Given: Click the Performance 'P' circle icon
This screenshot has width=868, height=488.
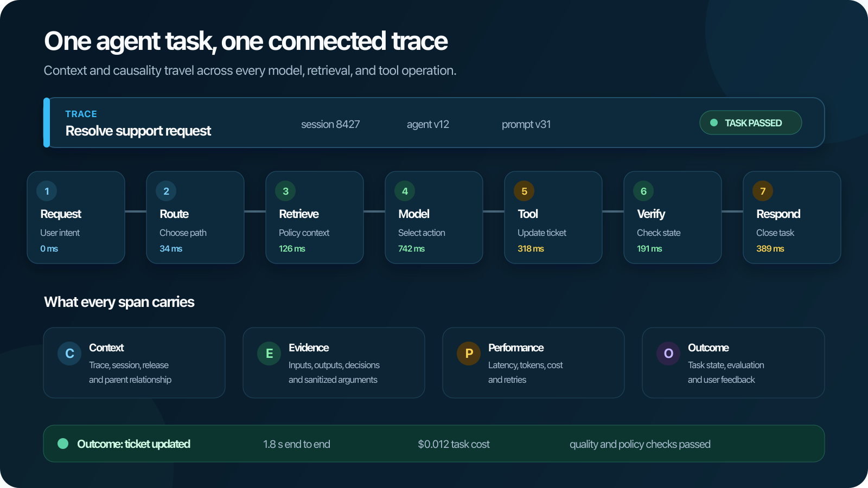Looking at the screenshot, I should (x=469, y=354).
